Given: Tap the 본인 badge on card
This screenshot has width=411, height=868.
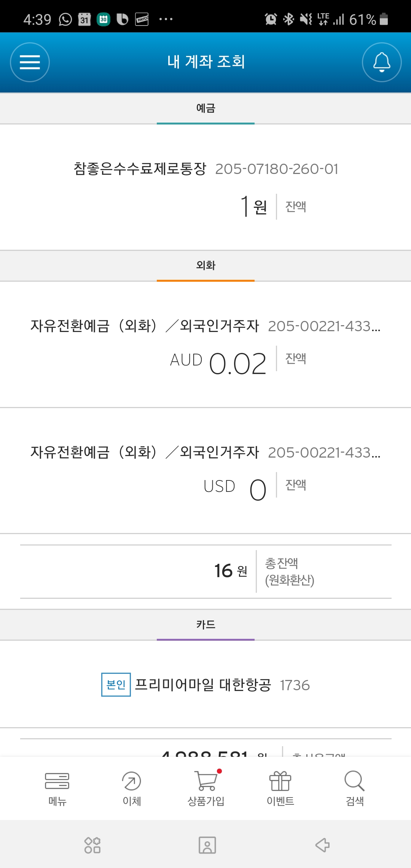Looking at the screenshot, I should (x=116, y=685).
